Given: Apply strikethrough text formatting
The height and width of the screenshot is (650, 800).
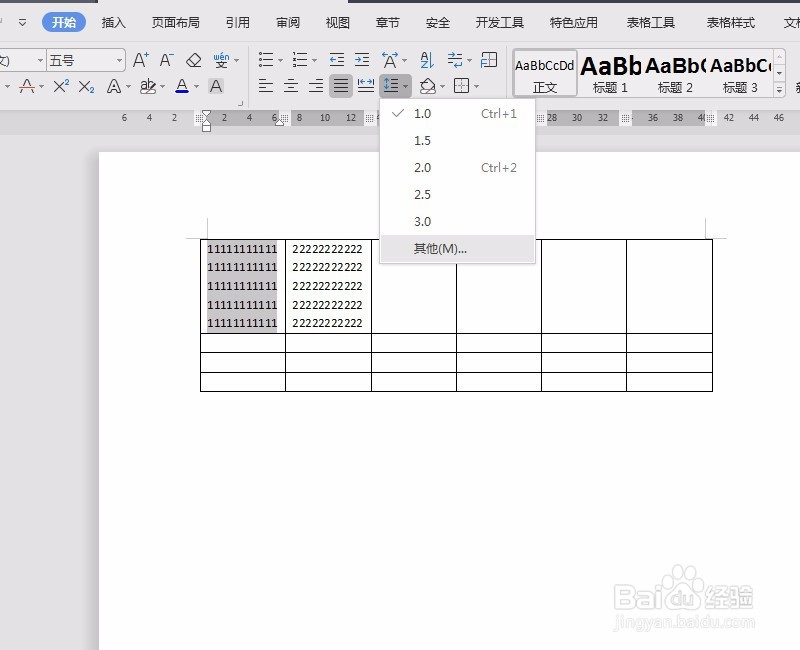Looking at the screenshot, I should point(27,86).
